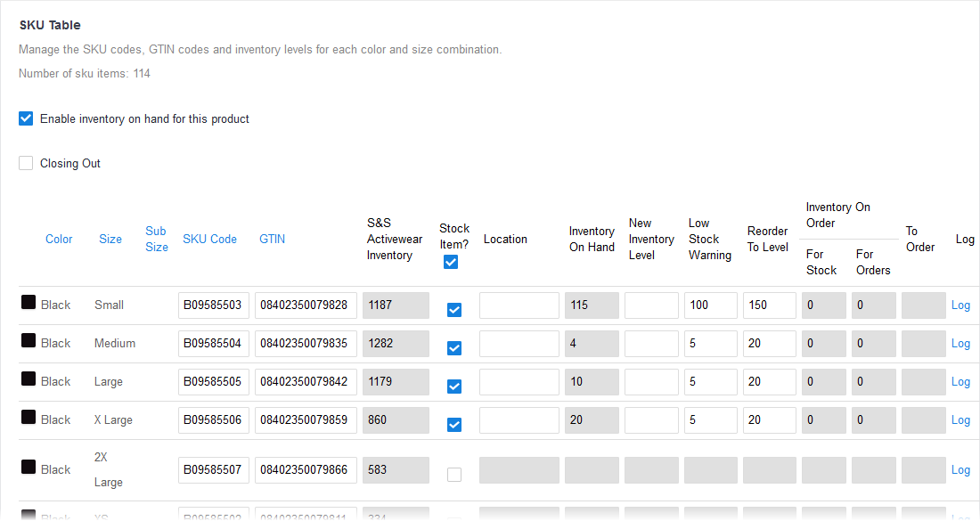Sort by SKU Code column header
Viewport: 980px width, 521px height.
pos(210,239)
